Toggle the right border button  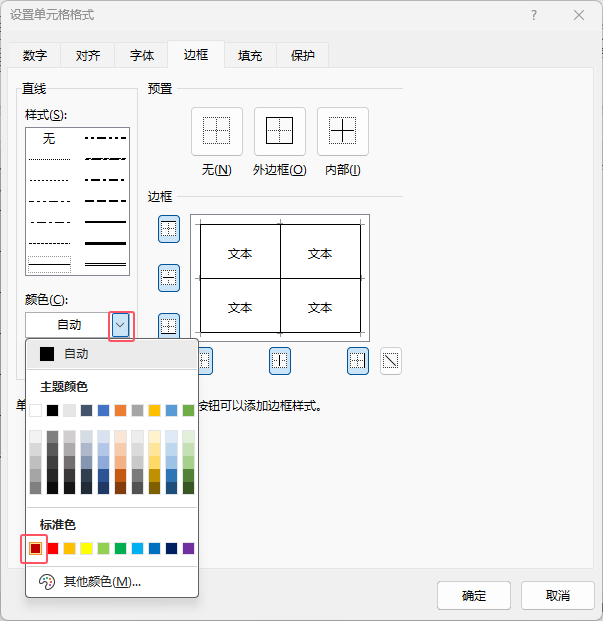[x=358, y=361]
